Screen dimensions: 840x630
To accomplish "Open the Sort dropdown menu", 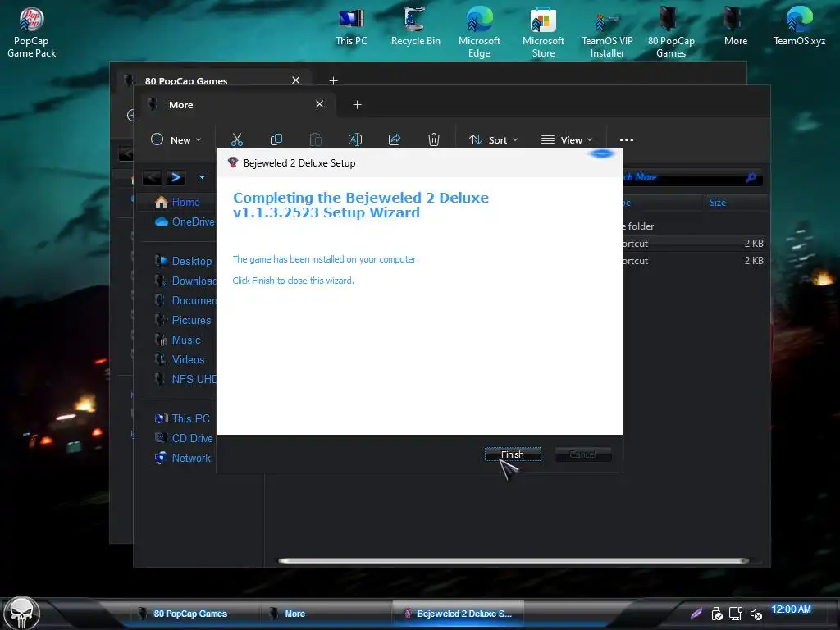I will [493, 139].
